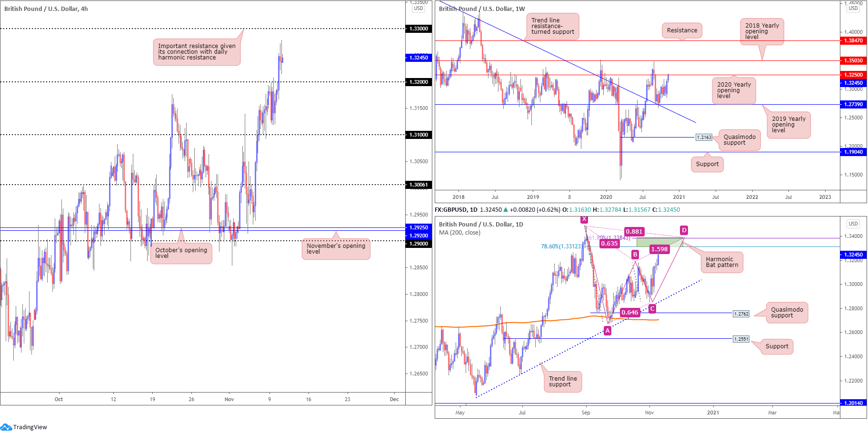Click the MA (200, close) indicator label
The width and height of the screenshot is (868, 433).
pos(459,233)
